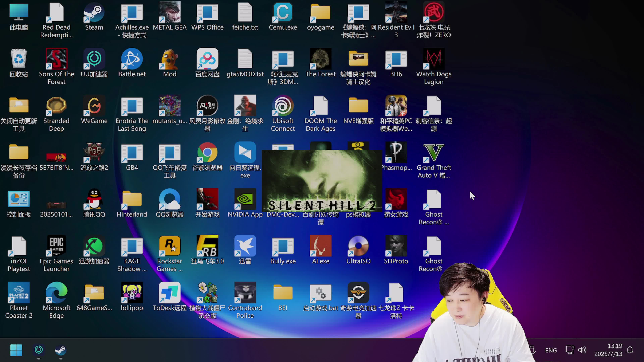
Task: Open METAL GEA game shortcut
Action: point(170,16)
